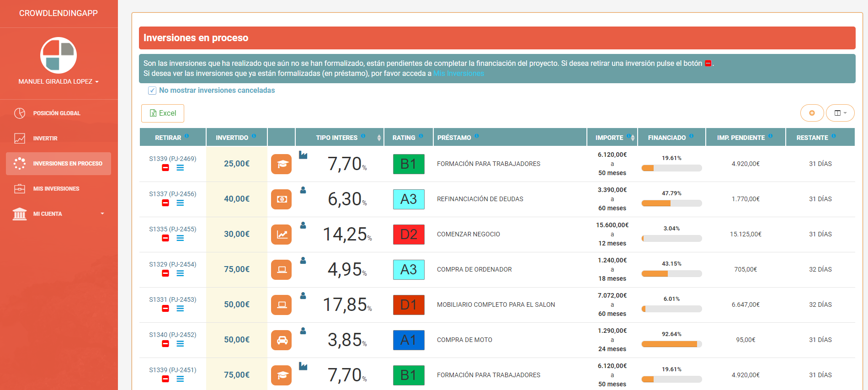Click red withdraw icon for S1337 (PJ-2456)
The image size is (868, 390).
(165, 203)
